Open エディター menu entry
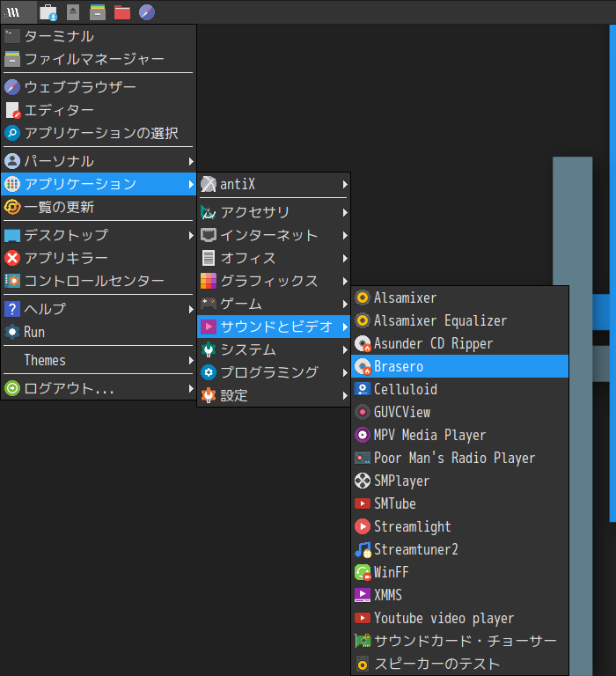This screenshot has height=676, width=616. pyautogui.click(x=99, y=110)
